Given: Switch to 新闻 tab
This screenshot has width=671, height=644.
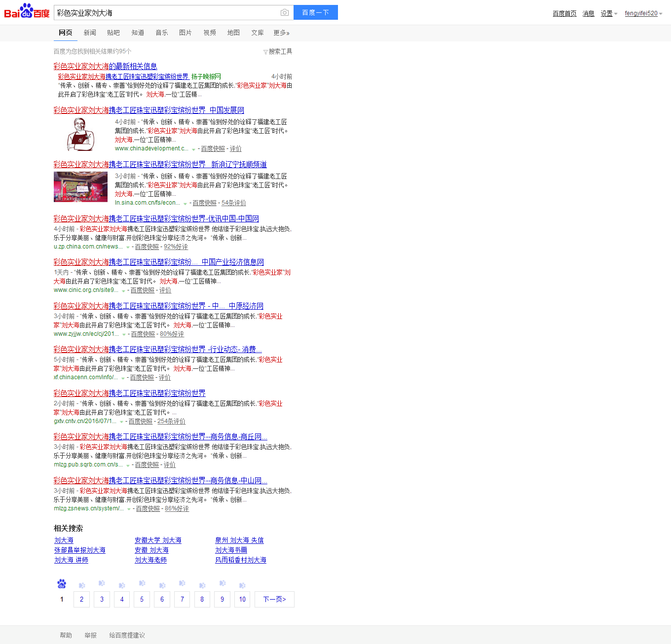Looking at the screenshot, I should (x=90, y=33).
